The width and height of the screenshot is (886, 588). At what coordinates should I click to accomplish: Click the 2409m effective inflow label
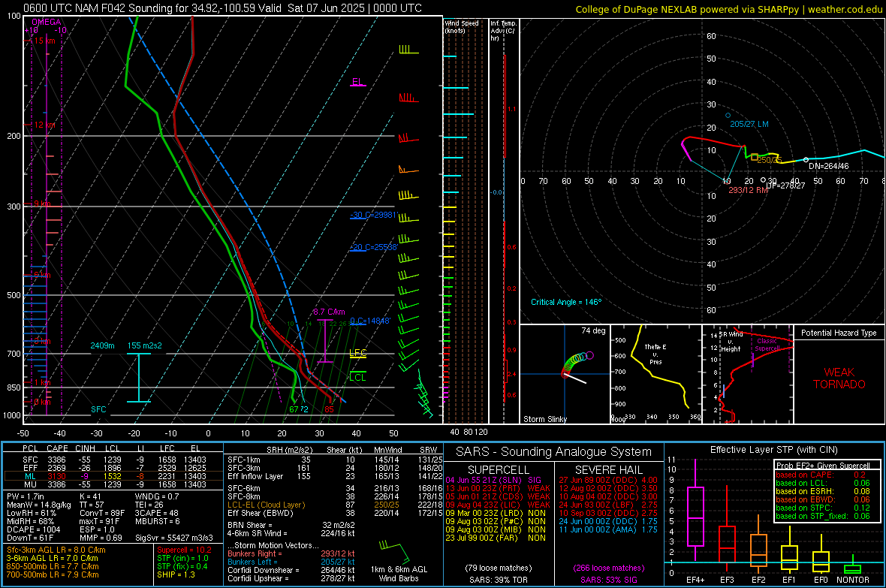coord(102,345)
